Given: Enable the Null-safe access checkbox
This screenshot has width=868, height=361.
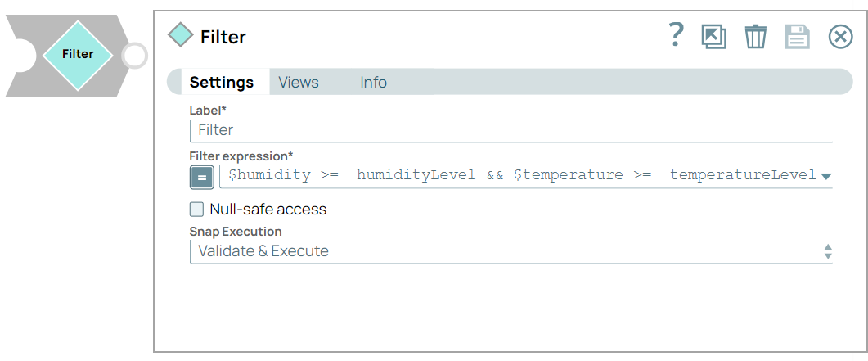Looking at the screenshot, I should [196, 210].
